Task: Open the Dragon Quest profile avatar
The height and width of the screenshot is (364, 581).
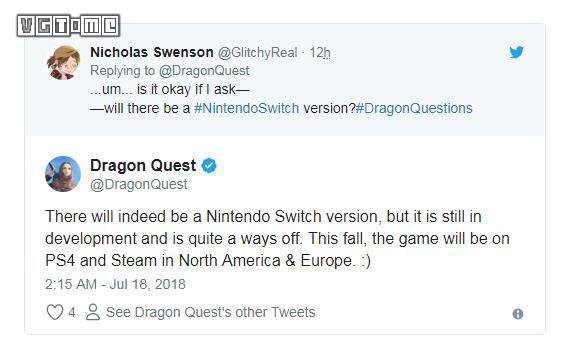Action: point(63,174)
